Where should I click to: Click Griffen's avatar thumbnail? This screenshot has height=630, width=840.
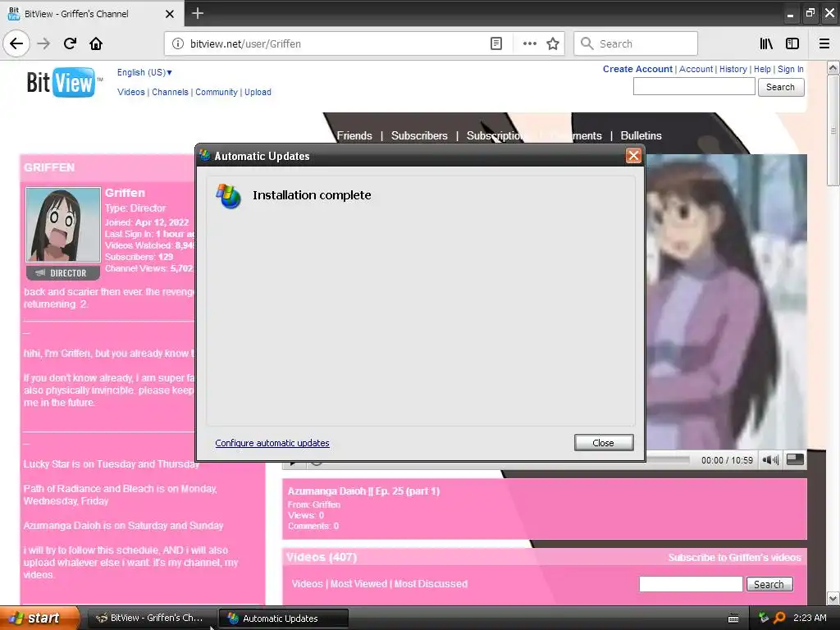tap(63, 225)
